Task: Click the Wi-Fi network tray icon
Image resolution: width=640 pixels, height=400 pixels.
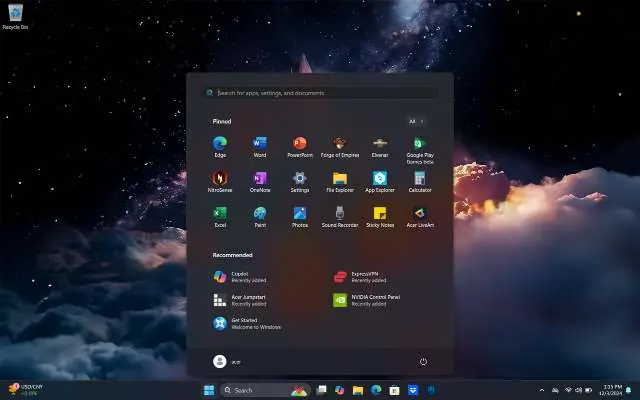Action: tap(568, 391)
